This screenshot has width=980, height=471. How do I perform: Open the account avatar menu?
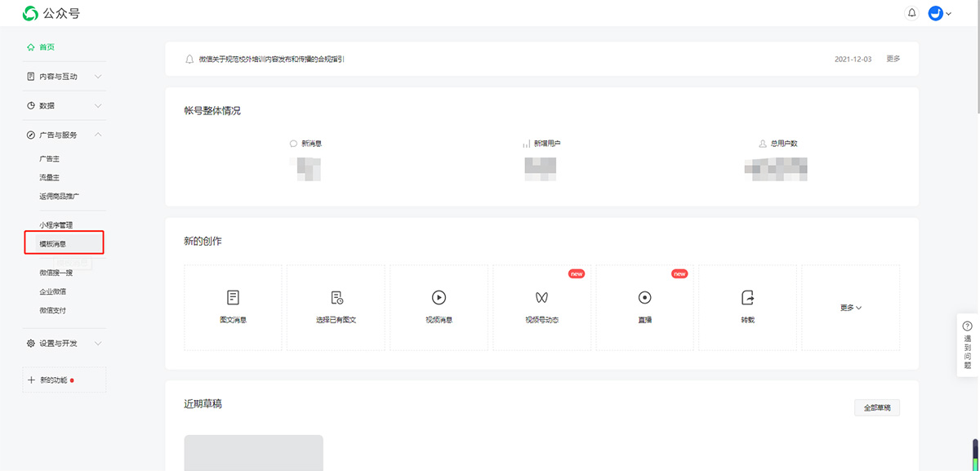(939, 13)
